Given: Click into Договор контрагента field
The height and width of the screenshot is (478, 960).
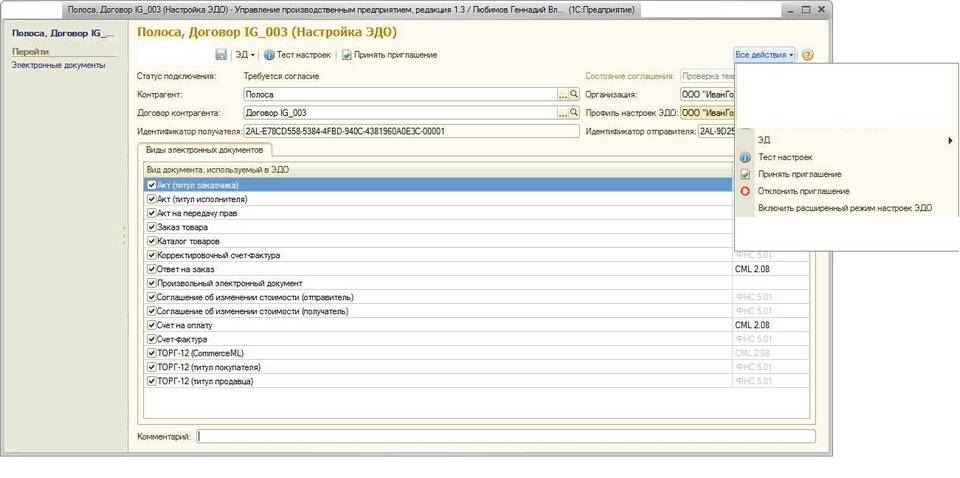Looking at the screenshot, I should [x=400, y=113].
